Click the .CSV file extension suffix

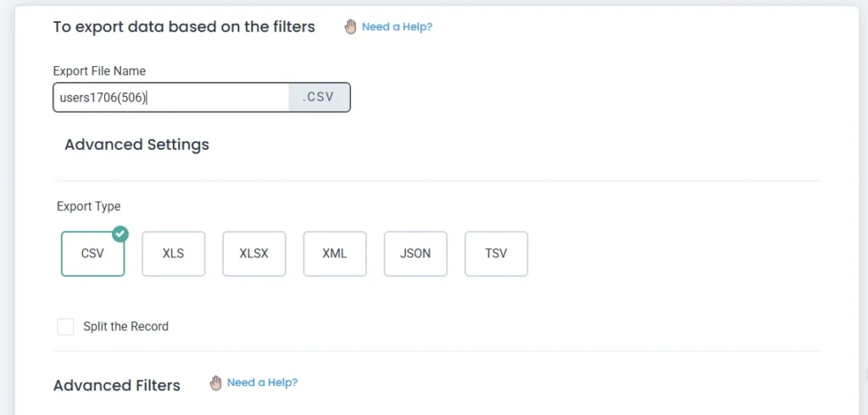click(x=319, y=97)
